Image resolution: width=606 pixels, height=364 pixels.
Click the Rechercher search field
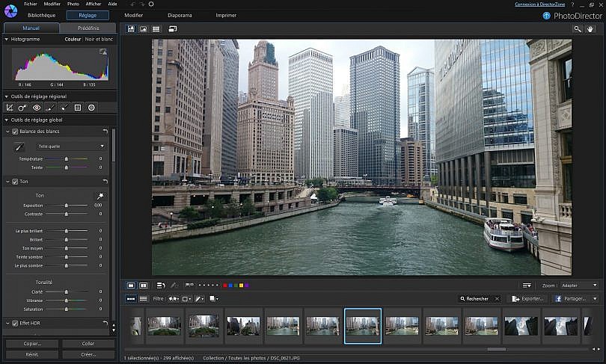tap(480, 299)
